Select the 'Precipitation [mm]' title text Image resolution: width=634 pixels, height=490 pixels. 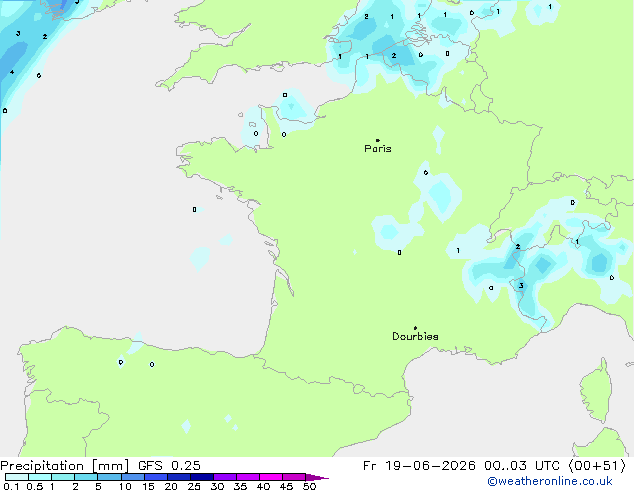pyautogui.click(x=65, y=466)
